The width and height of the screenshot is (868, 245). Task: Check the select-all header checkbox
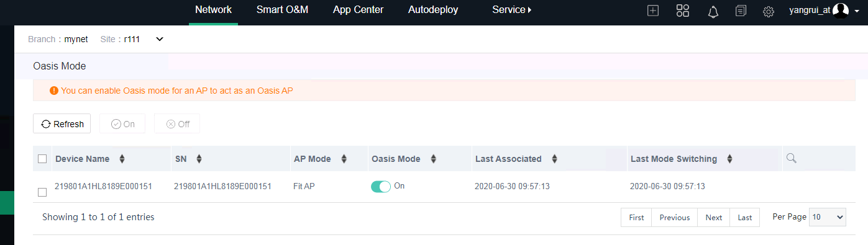pos(42,159)
